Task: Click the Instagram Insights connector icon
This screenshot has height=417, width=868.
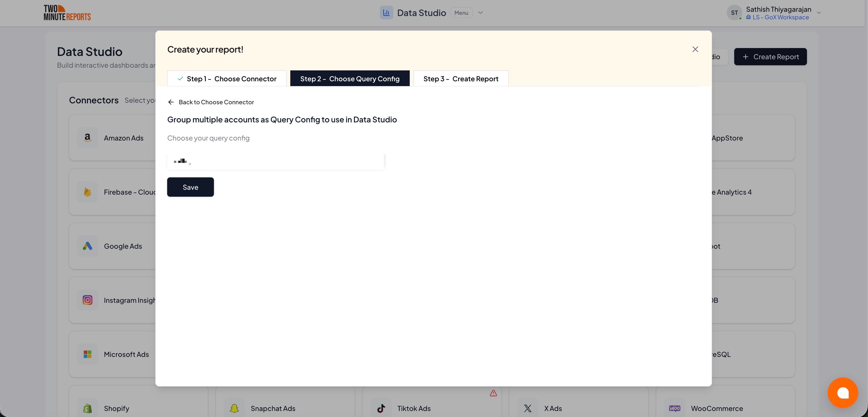Action: click(x=87, y=300)
